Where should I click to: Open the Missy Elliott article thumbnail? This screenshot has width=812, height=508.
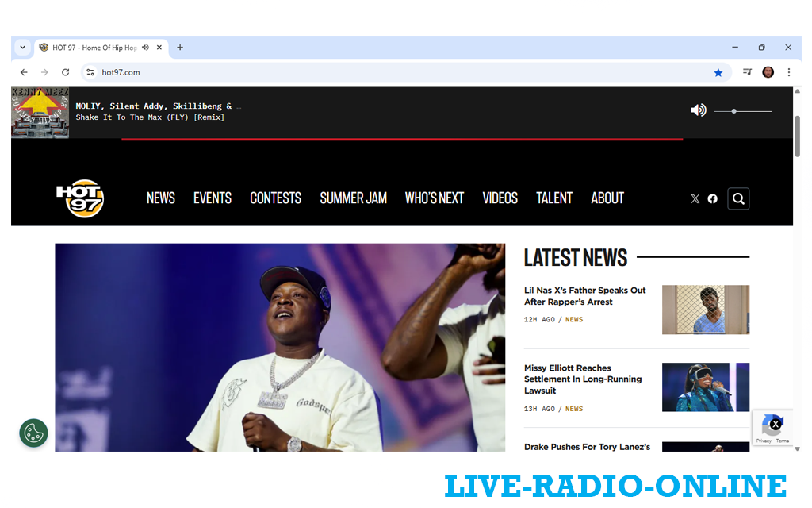click(x=705, y=387)
